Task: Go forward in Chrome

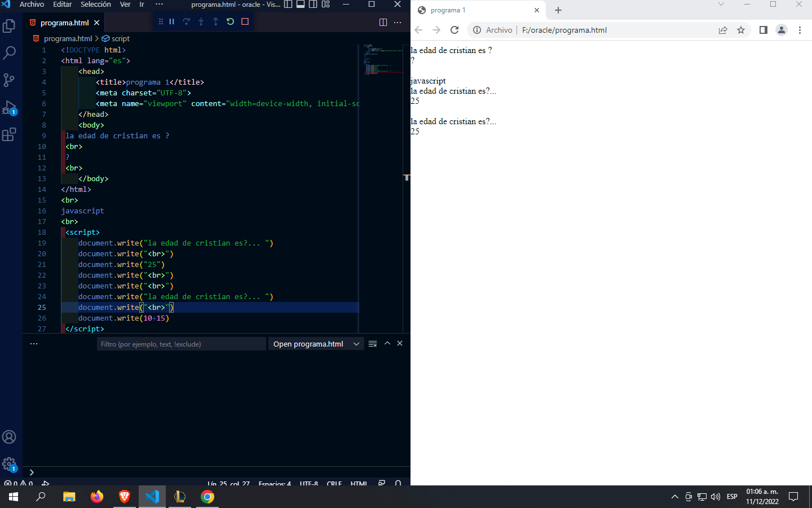Action: [436, 30]
